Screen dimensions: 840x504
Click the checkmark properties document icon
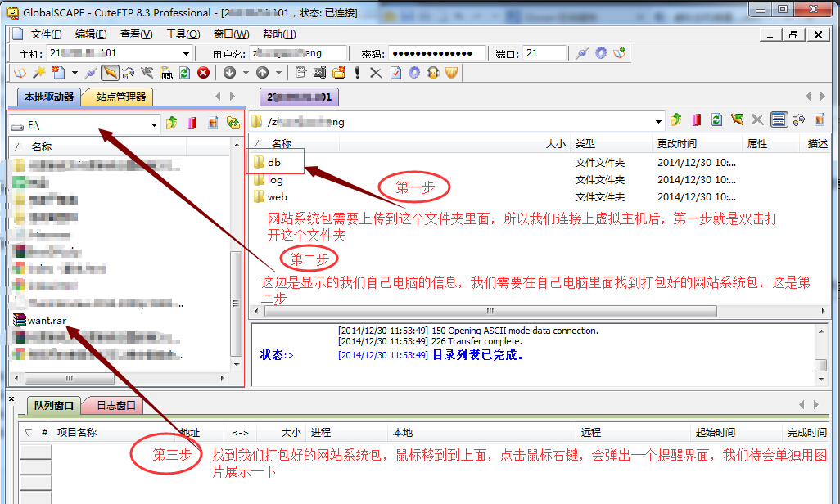(x=395, y=72)
